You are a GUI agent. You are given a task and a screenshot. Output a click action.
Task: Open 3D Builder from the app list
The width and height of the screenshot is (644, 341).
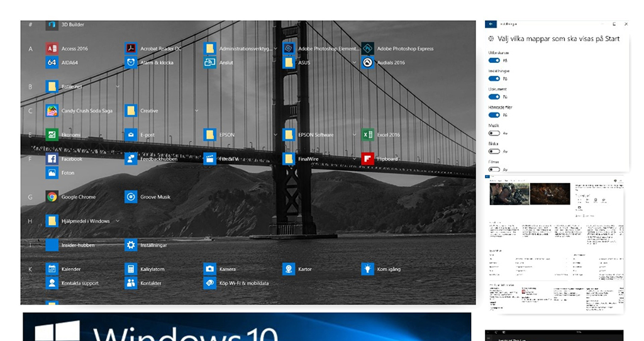tap(65, 25)
